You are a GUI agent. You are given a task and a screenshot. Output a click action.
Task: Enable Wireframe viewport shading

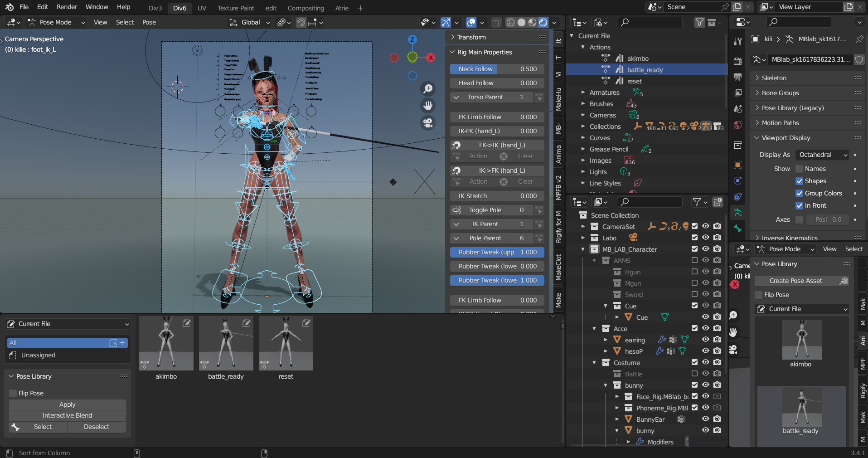[x=510, y=22]
